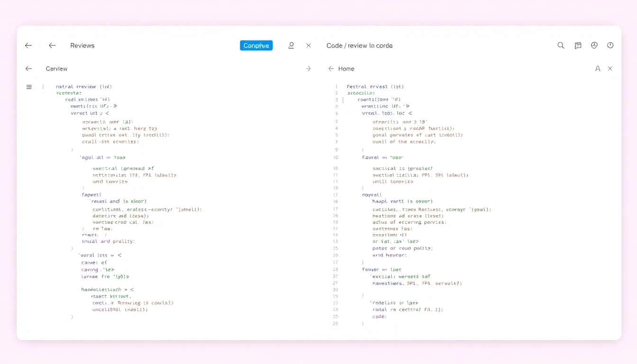Click the back arrow beside Reviews
The image size is (637, 364).
pyautogui.click(x=52, y=45)
